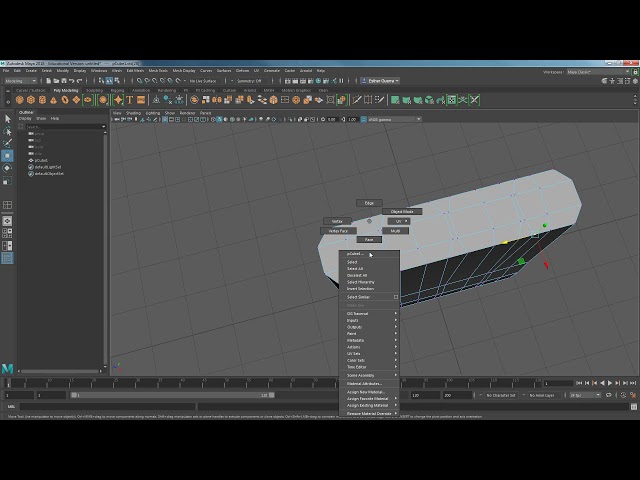Click the SVG tool shelf icon
The image size is (640, 480).
141,100
